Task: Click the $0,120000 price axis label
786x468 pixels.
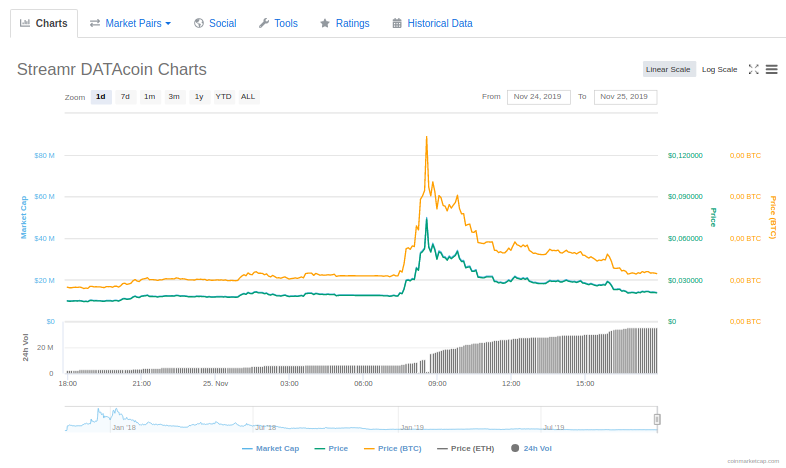Action: tap(685, 156)
